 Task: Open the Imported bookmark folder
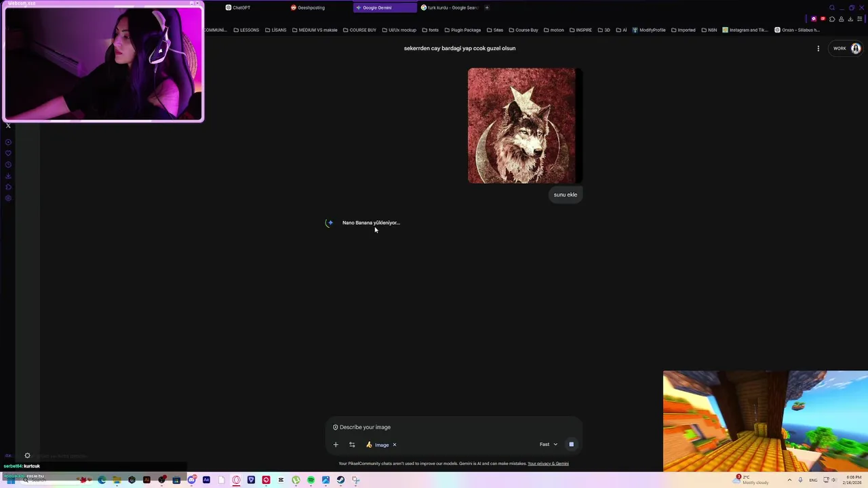click(683, 30)
